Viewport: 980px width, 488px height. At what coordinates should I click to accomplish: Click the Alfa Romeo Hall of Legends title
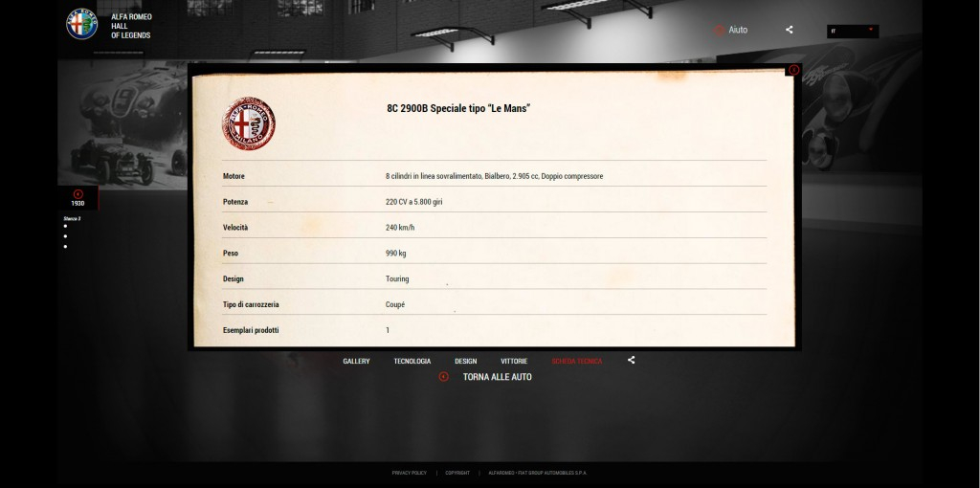[x=131, y=26]
